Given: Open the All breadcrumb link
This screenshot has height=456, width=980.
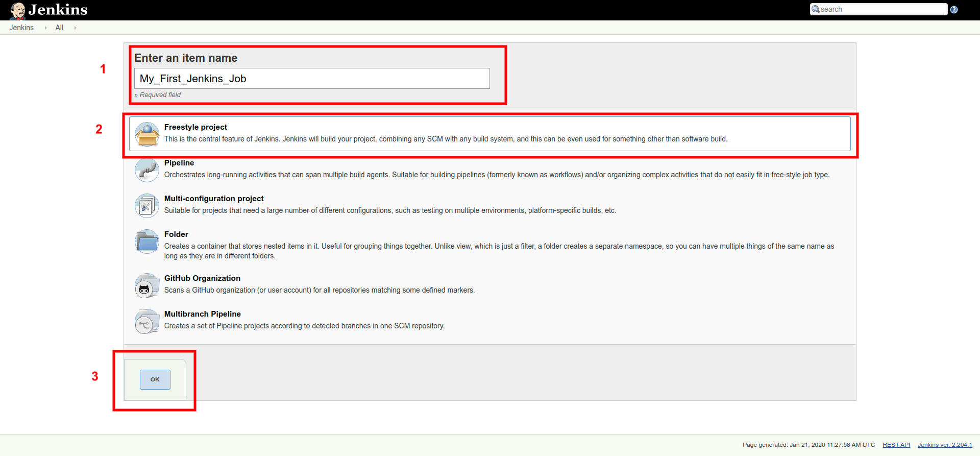Looking at the screenshot, I should pyautogui.click(x=59, y=28).
